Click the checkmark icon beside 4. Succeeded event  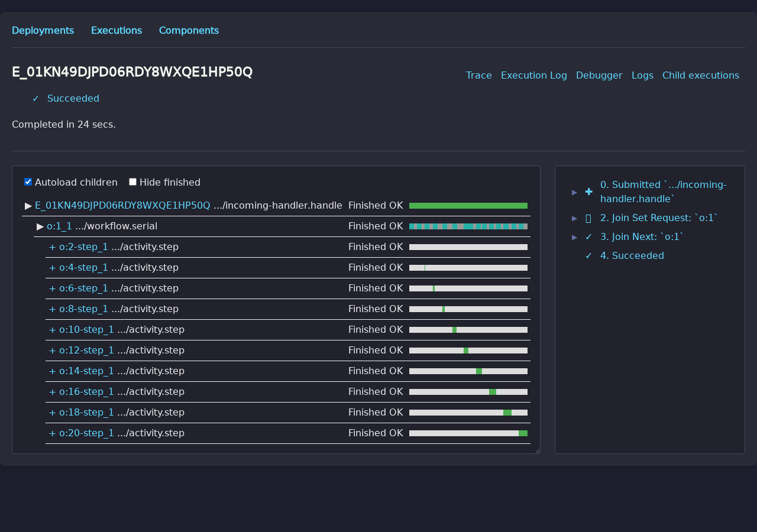click(x=588, y=256)
